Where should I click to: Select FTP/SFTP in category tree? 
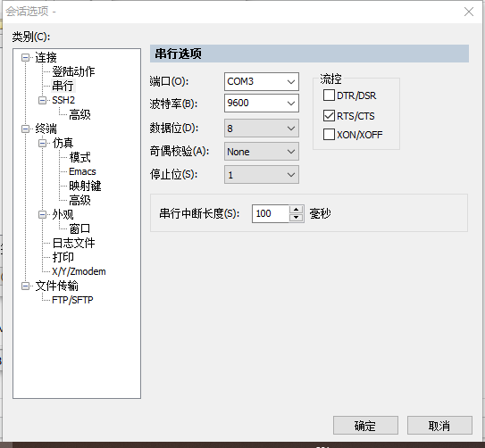point(72,300)
